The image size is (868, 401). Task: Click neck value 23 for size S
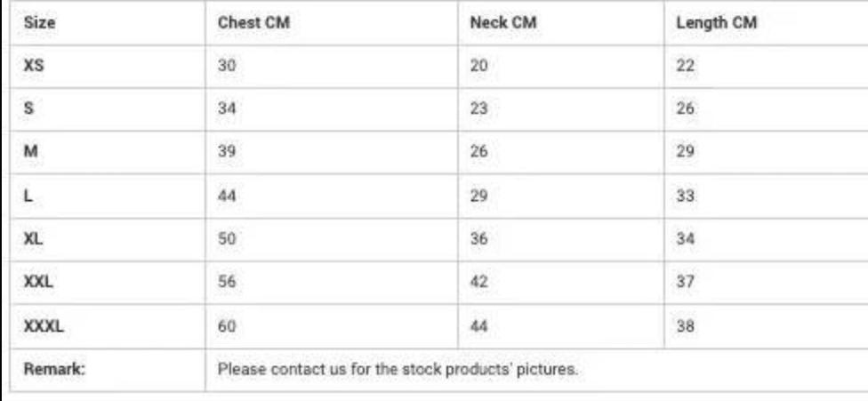click(x=478, y=108)
